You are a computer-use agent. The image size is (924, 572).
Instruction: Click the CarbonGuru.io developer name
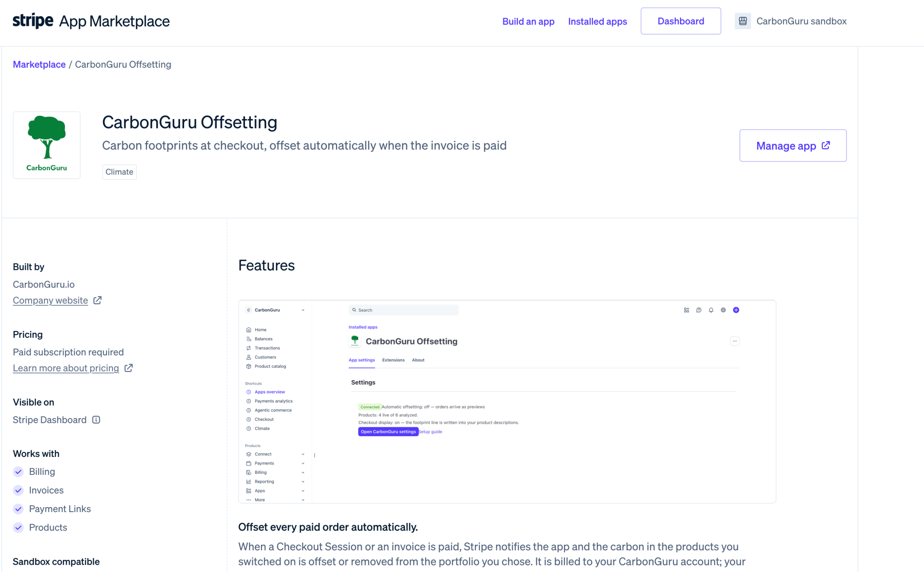point(44,284)
